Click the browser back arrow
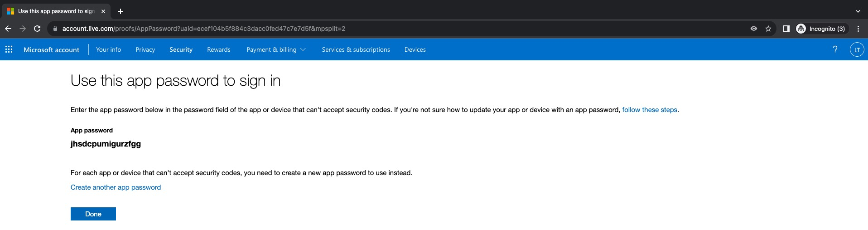This screenshot has height=230, width=868. pyautogui.click(x=8, y=29)
